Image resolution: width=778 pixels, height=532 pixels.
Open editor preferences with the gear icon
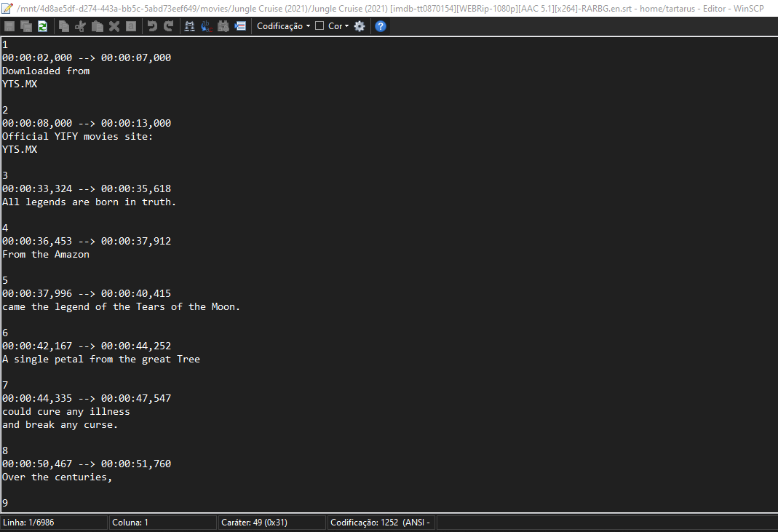(x=360, y=26)
